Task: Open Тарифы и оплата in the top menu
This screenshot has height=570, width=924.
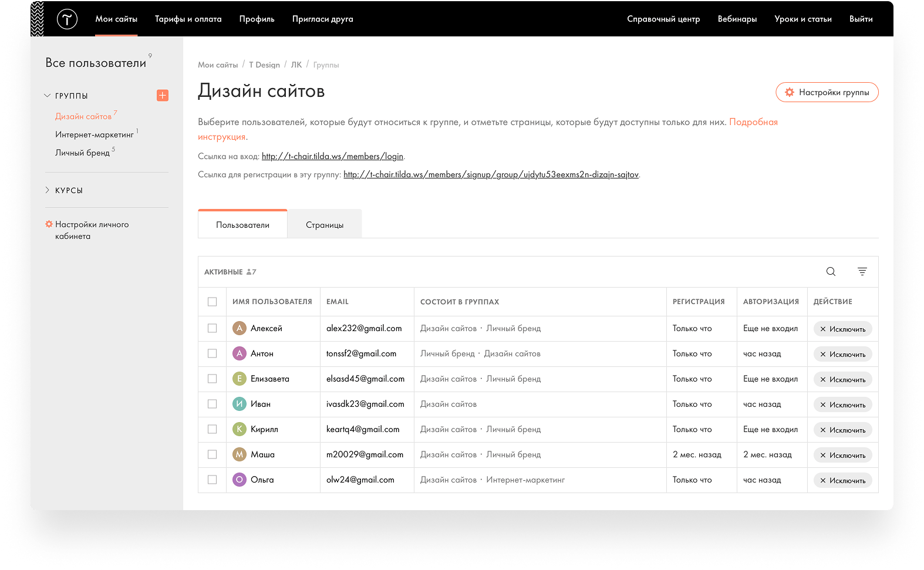Action: 188,19
